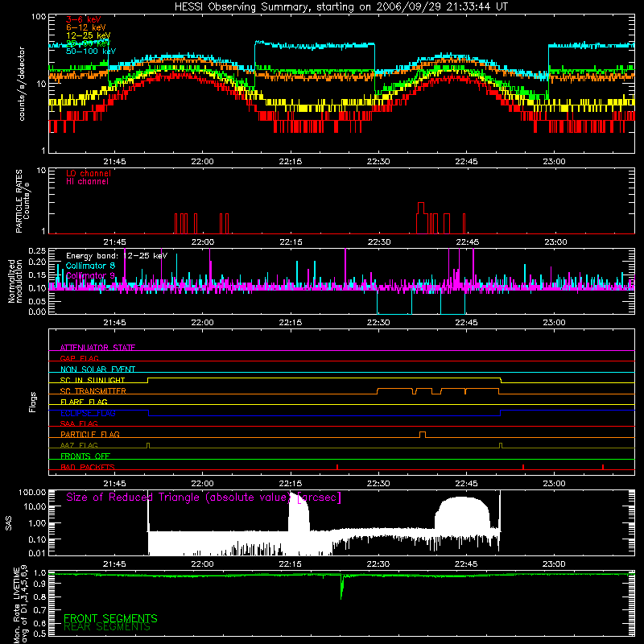Select the HI channel legend label
644x644 pixels.
87,182
